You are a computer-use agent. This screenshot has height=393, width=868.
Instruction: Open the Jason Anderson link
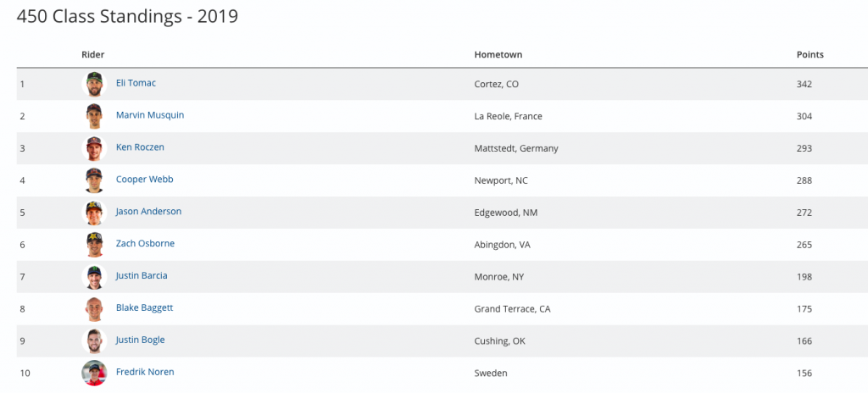click(x=148, y=212)
